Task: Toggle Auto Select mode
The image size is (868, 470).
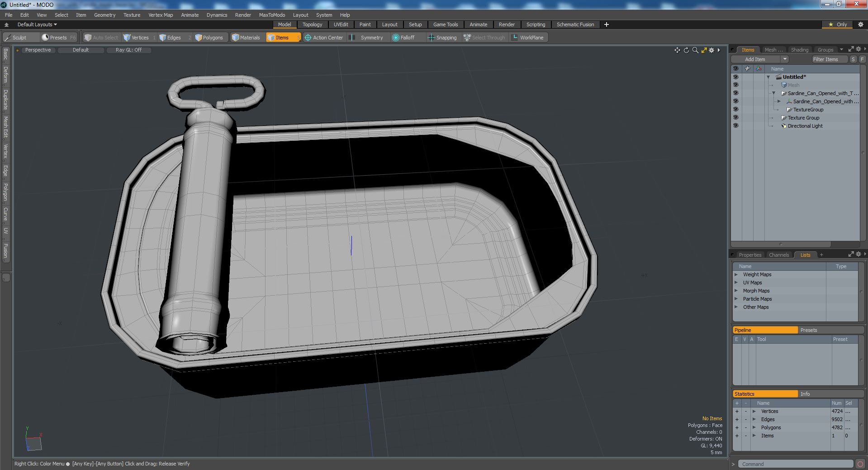Action: pos(101,38)
